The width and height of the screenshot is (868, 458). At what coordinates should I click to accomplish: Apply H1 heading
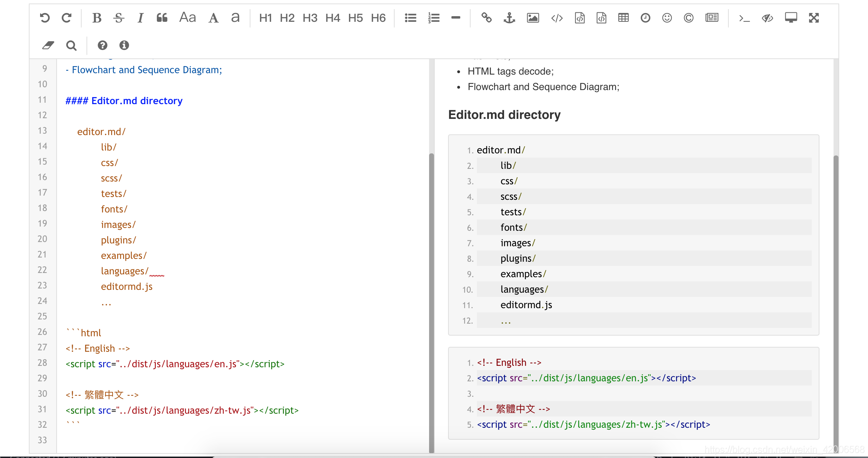click(266, 18)
